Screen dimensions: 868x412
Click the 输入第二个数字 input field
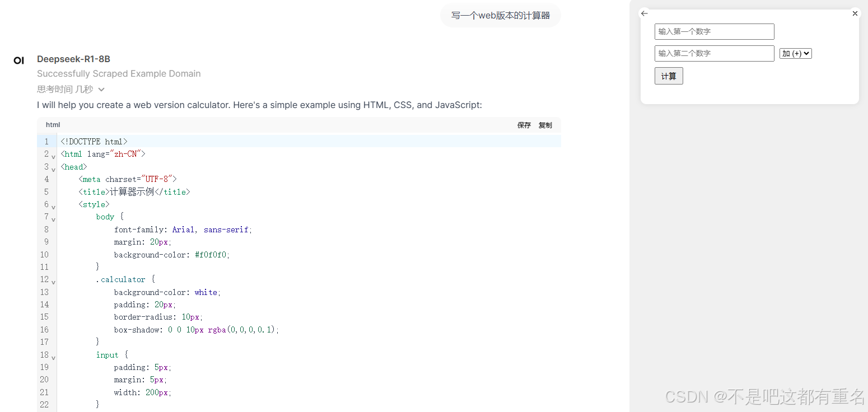(715, 53)
